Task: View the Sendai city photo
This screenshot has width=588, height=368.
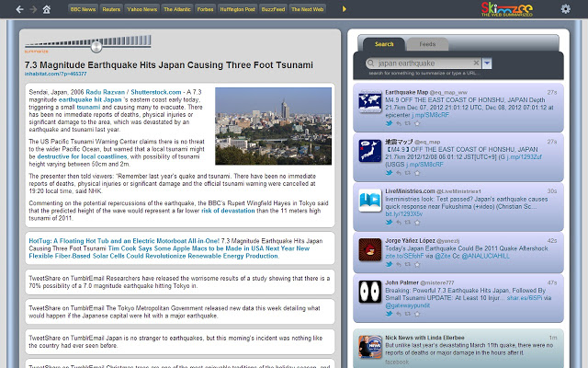Action: pyautogui.click(x=274, y=126)
